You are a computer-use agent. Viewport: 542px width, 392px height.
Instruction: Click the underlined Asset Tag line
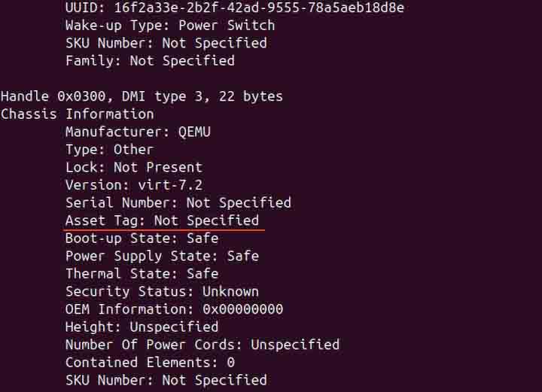point(162,220)
